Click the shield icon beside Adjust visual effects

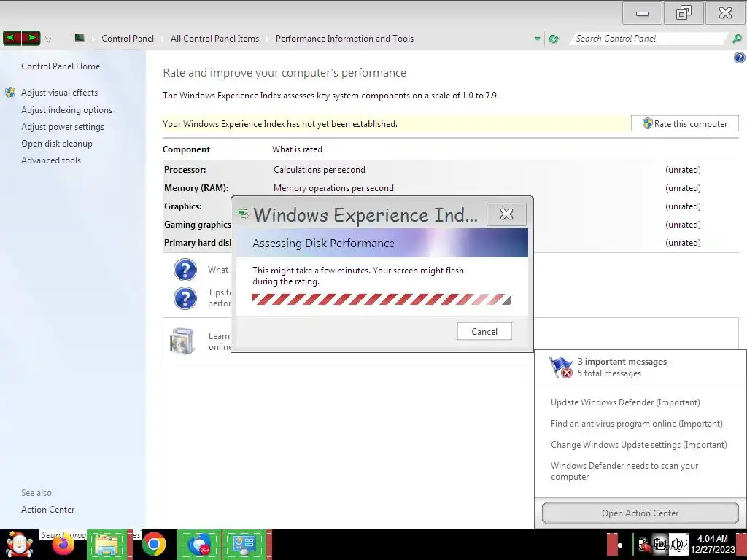coord(10,93)
